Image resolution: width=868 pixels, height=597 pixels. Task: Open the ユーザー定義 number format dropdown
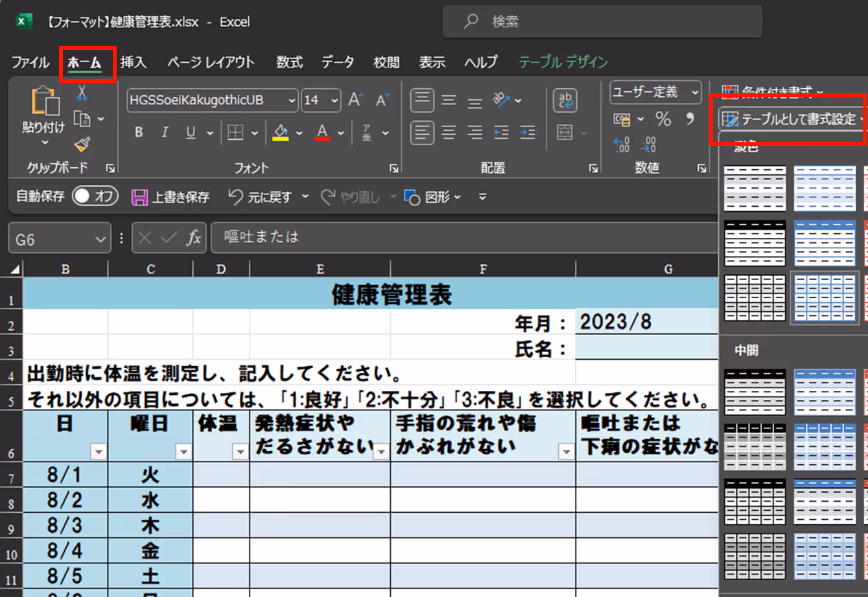[696, 93]
